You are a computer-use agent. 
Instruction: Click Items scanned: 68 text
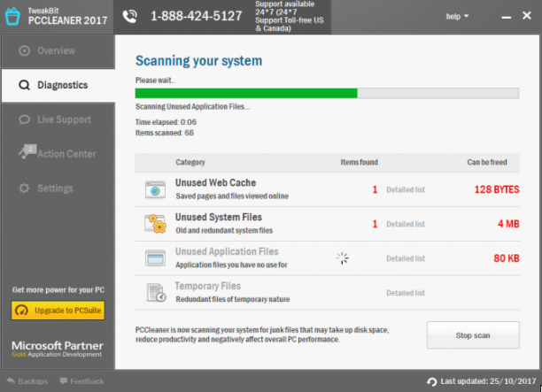165,133
